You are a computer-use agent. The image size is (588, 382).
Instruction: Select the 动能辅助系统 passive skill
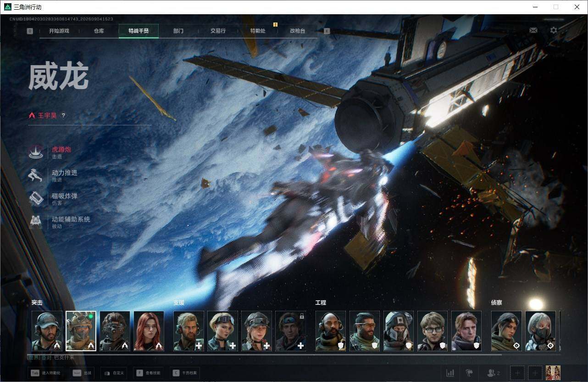(60, 222)
